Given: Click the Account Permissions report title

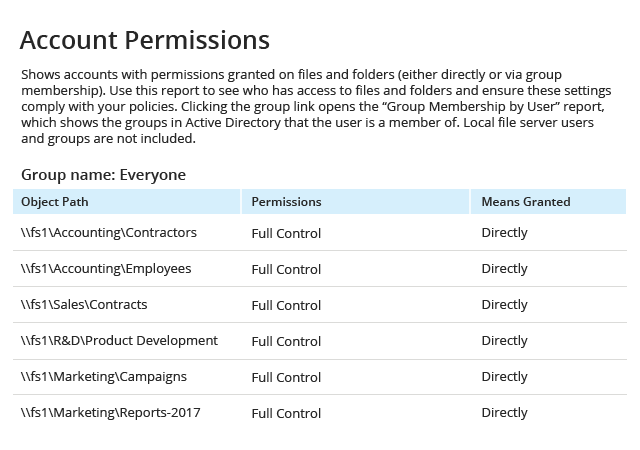Looking at the screenshot, I should pyautogui.click(x=144, y=40).
